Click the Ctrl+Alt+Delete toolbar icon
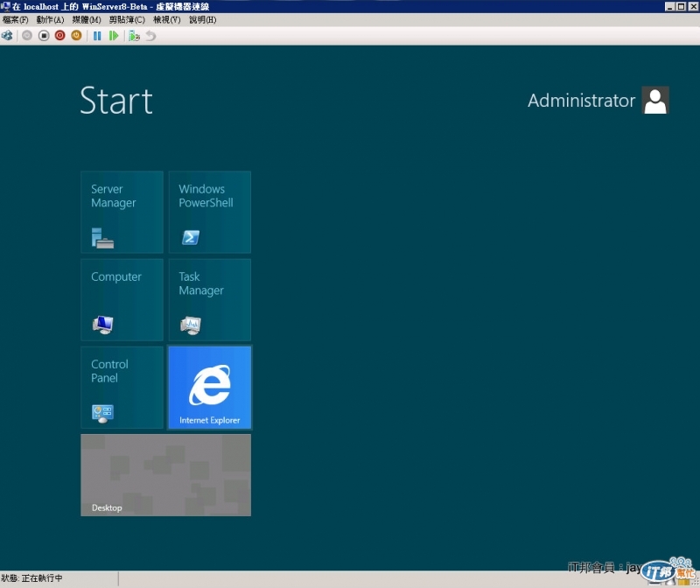The width and height of the screenshot is (700, 588). click(7, 36)
